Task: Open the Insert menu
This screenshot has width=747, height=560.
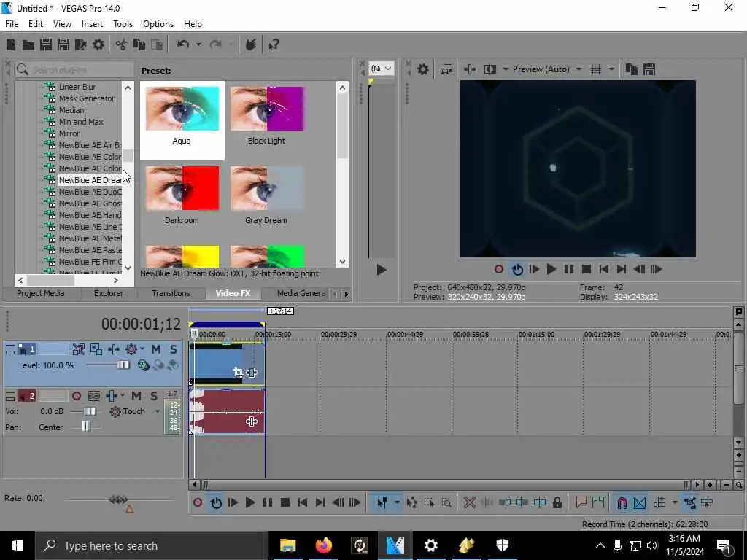Action: [x=92, y=24]
